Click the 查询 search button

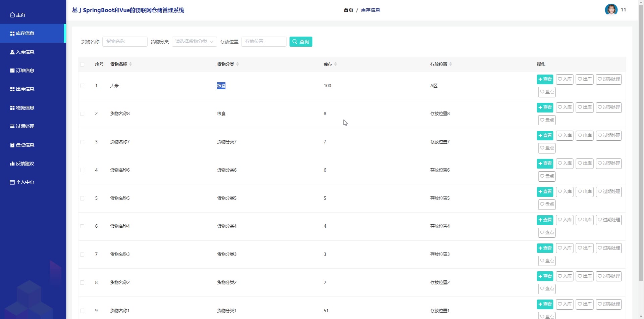pyautogui.click(x=301, y=42)
